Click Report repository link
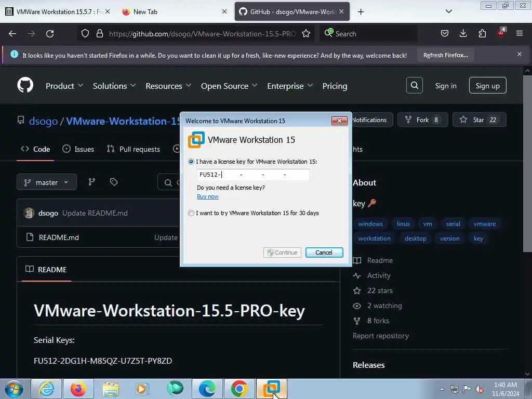The height and width of the screenshot is (399, 532). [x=380, y=336]
